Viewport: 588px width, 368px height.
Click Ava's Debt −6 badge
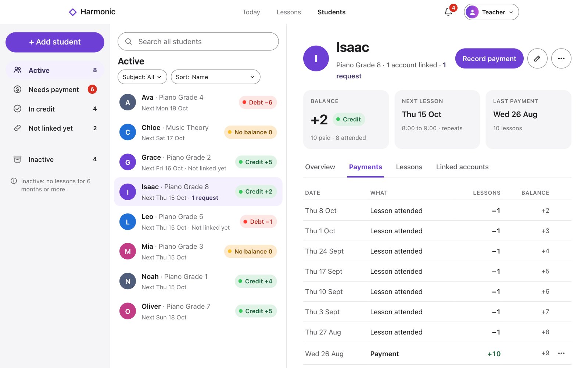[258, 102]
